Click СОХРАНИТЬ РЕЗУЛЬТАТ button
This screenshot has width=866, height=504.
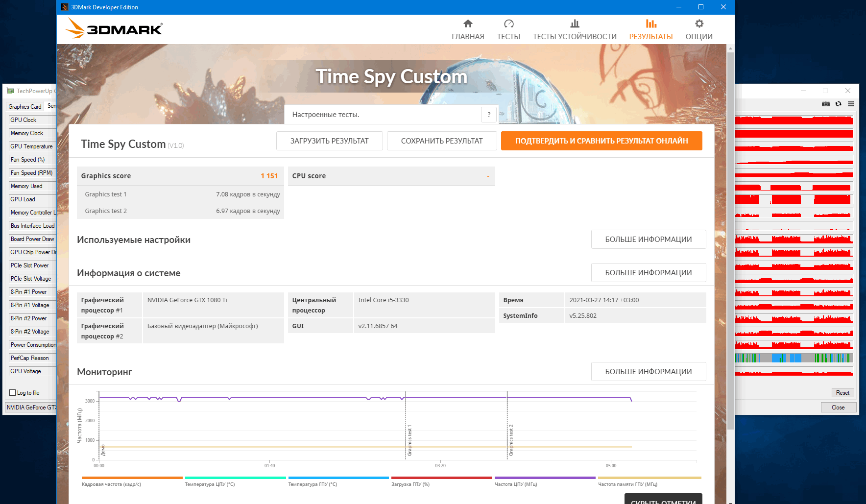(442, 141)
